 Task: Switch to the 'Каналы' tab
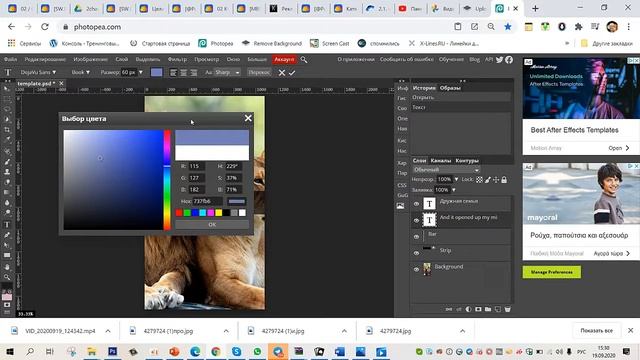pyautogui.click(x=441, y=160)
